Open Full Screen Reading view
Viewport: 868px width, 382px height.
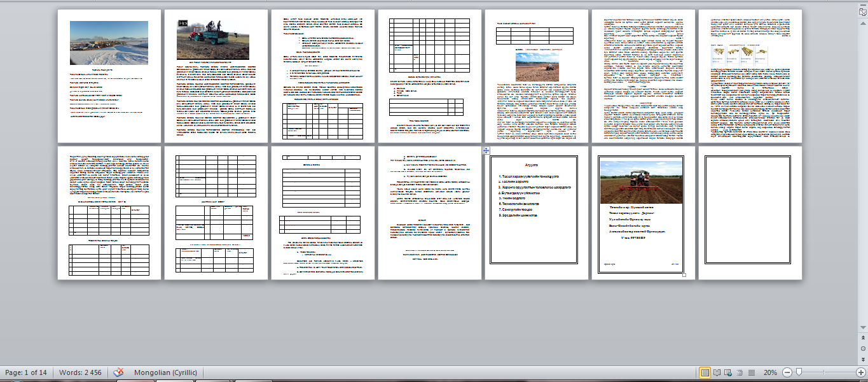click(x=717, y=372)
